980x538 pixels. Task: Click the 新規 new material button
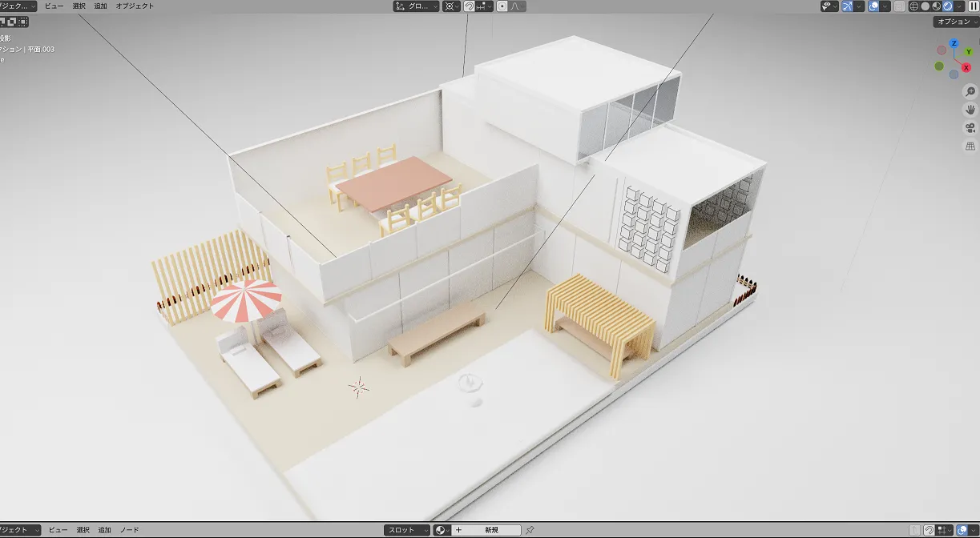pyautogui.click(x=487, y=530)
